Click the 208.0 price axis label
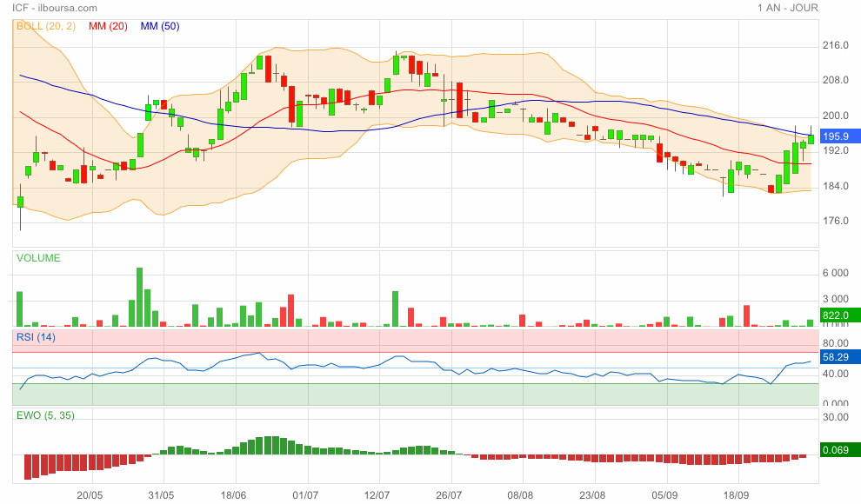861x504 pixels. (x=835, y=81)
